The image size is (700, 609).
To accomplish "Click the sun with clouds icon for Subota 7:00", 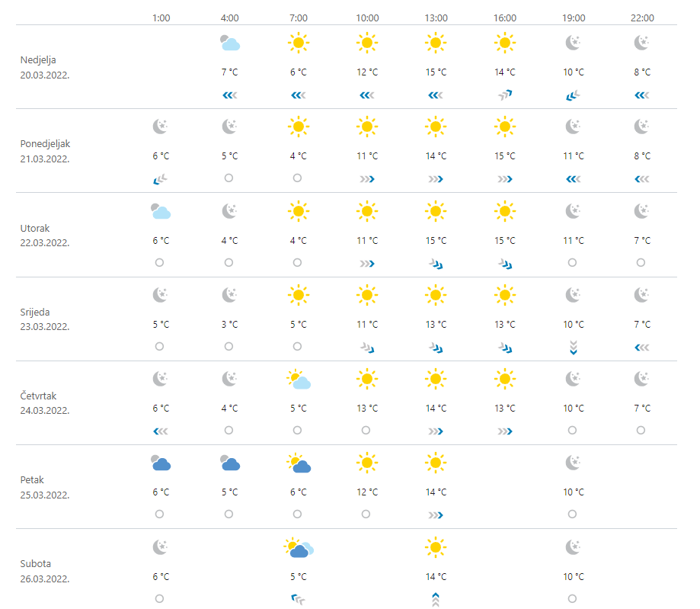I will point(298,547).
